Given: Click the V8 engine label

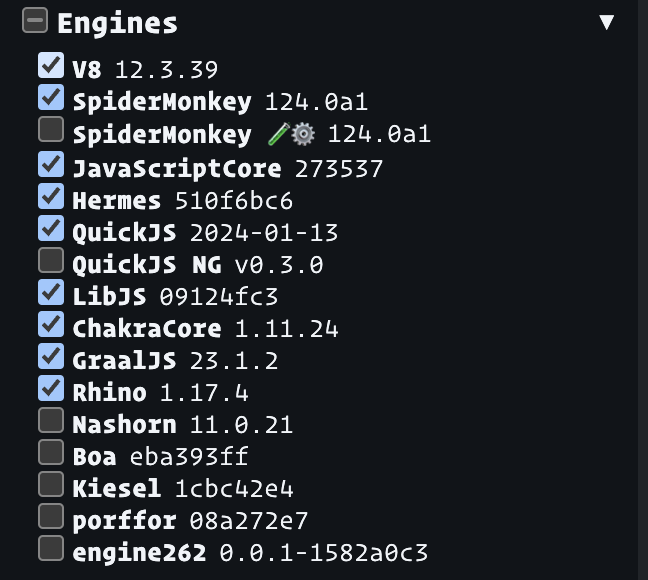Looking at the screenshot, I should click(x=87, y=69).
